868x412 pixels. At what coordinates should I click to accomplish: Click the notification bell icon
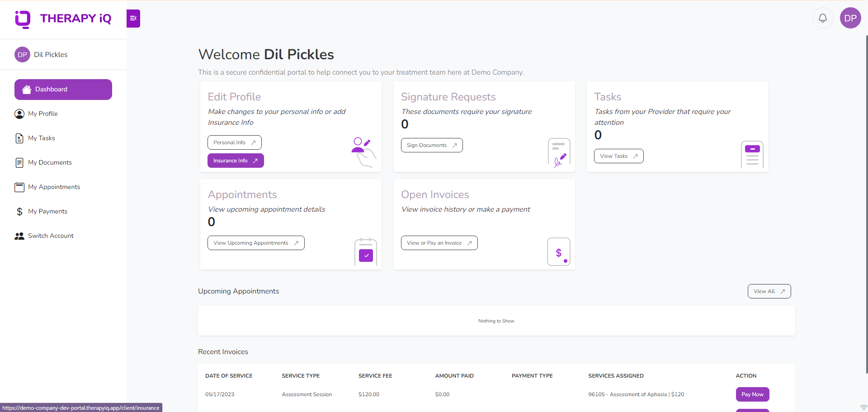tap(823, 18)
